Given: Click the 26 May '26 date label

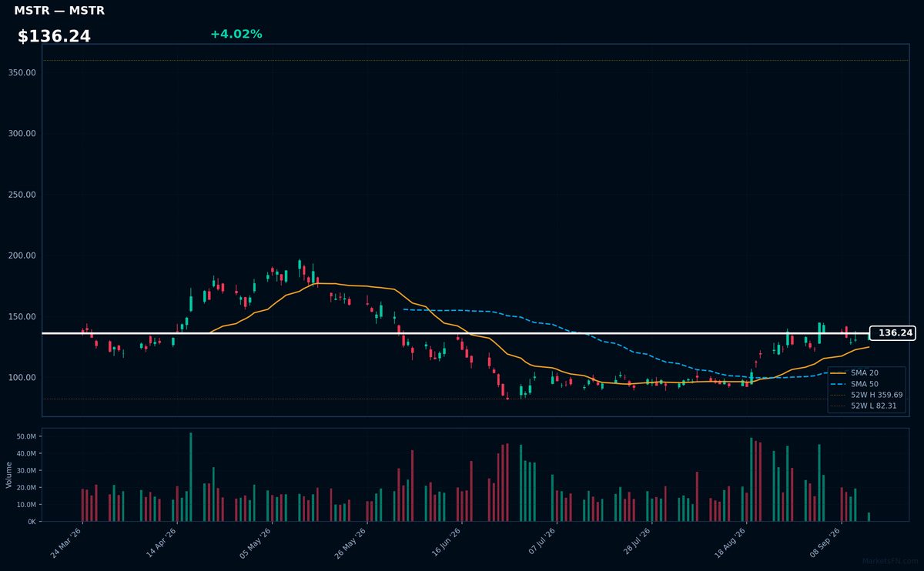Looking at the screenshot, I should [350, 543].
